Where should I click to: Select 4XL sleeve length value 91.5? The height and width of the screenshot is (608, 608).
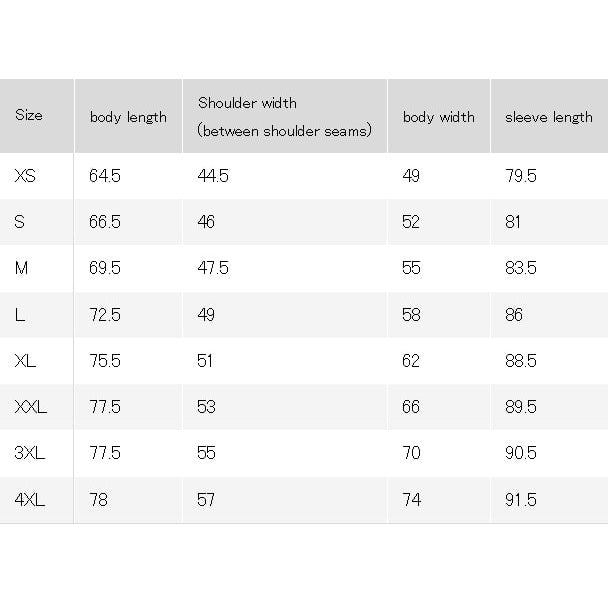pyautogui.click(x=521, y=500)
